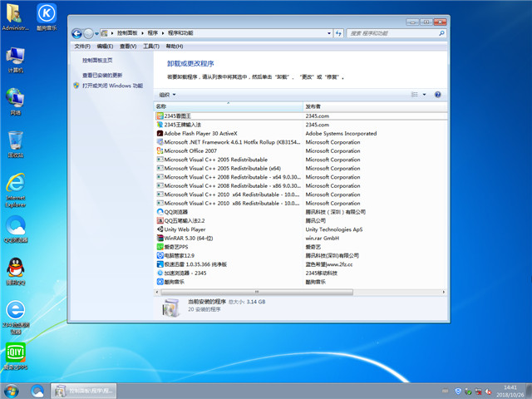Select 爱奇艺PPS program icon in list
The image size is (532, 399).
coord(160,247)
